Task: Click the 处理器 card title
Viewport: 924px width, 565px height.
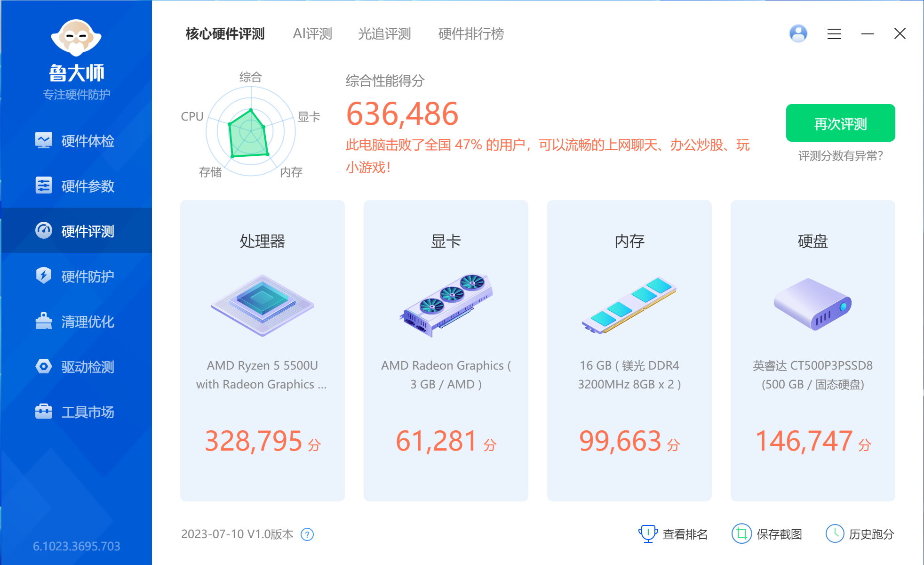Action: click(x=263, y=241)
